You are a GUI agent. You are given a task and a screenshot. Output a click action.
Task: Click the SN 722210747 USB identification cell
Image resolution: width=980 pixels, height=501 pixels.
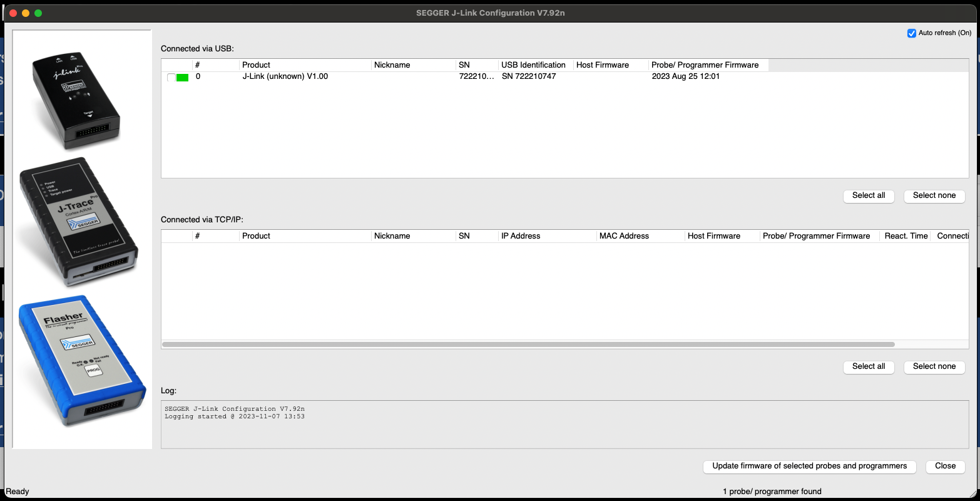coord(529,76)
